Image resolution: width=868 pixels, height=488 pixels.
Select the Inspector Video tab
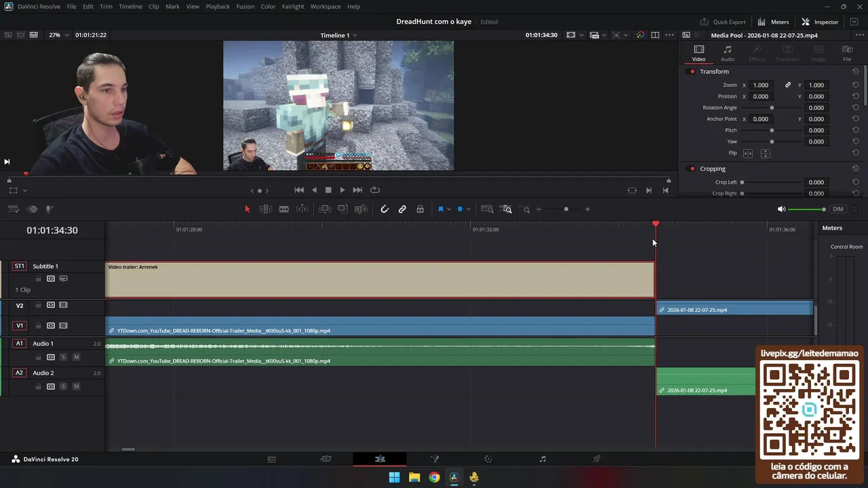(698, 54)
